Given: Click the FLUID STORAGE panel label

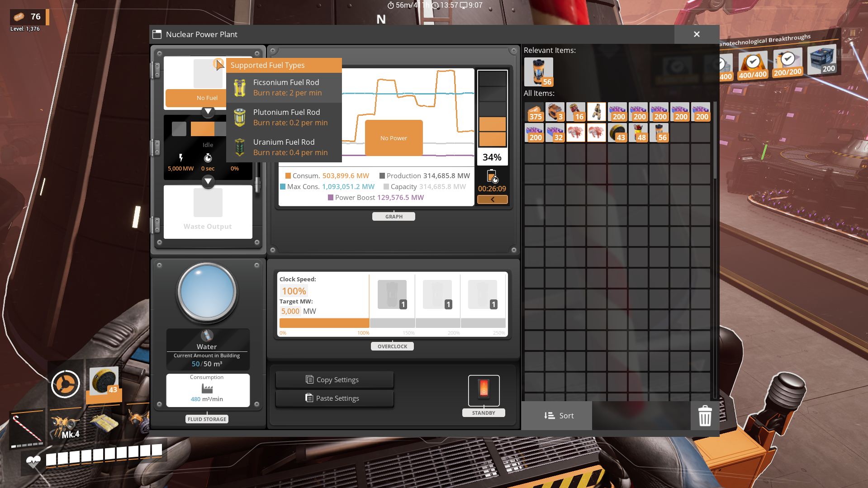Looking at the screenshot, I should tap(207, 419).
